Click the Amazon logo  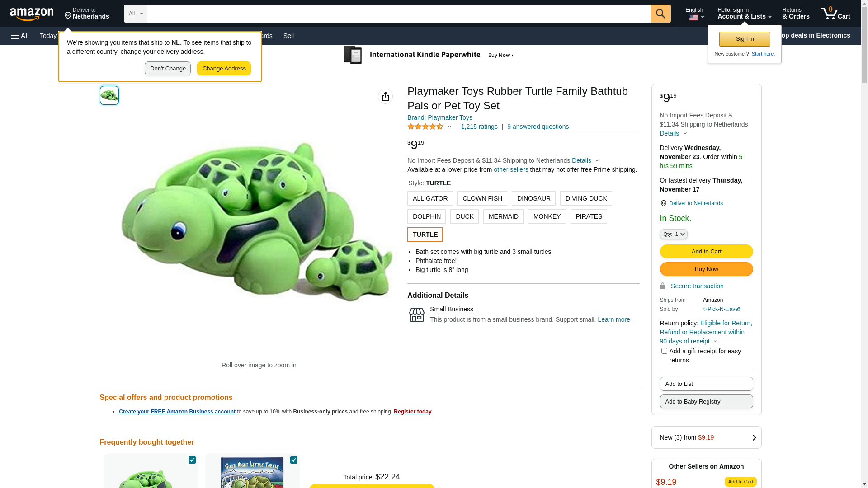[x=32, y=14]
